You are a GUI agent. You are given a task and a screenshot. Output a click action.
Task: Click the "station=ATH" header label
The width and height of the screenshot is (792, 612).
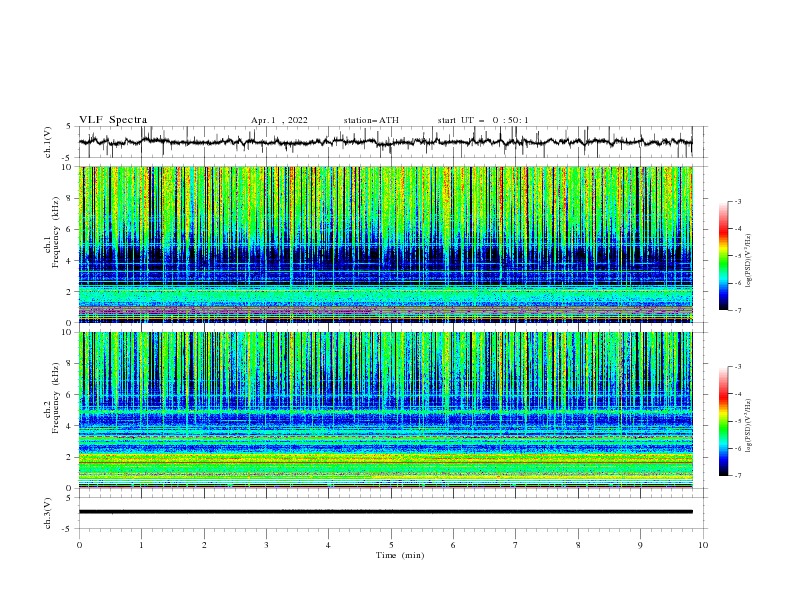pos(371,120)
